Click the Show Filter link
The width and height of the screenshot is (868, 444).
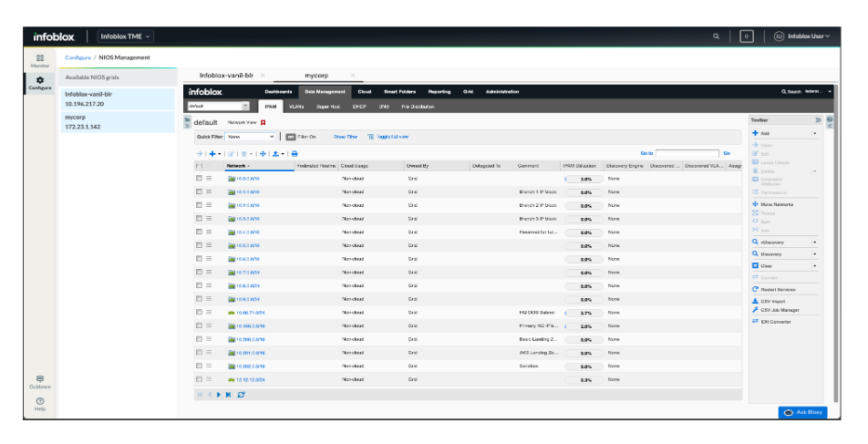coord(345,136)
